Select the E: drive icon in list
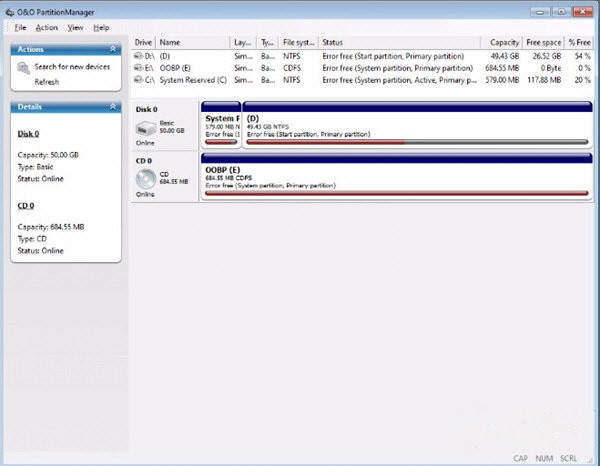 pyautogui.click(x=138, y=68)
